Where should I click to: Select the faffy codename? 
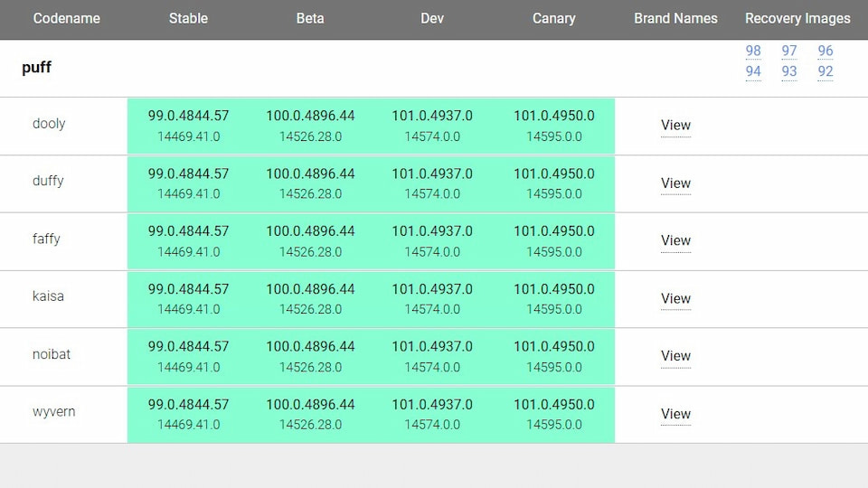tap(46, 239)
